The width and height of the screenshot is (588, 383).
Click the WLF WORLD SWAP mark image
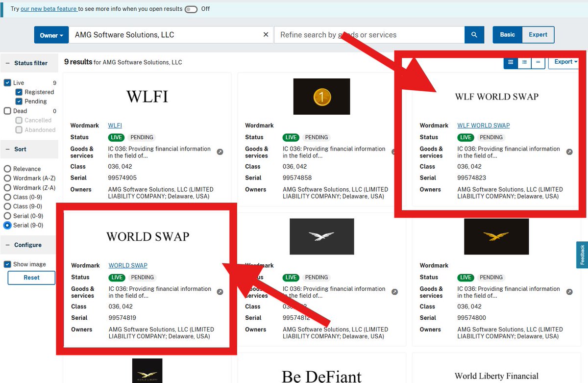click(496, 97)
